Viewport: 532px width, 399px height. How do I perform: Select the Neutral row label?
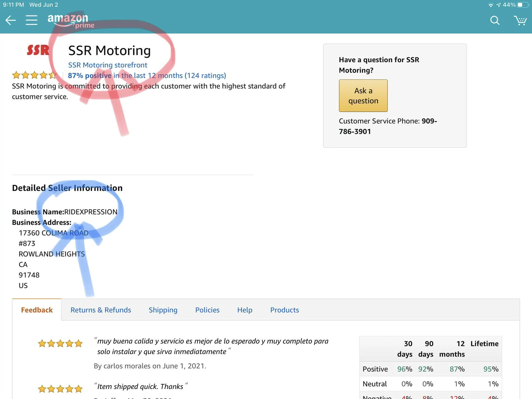(x=375, y=384)
